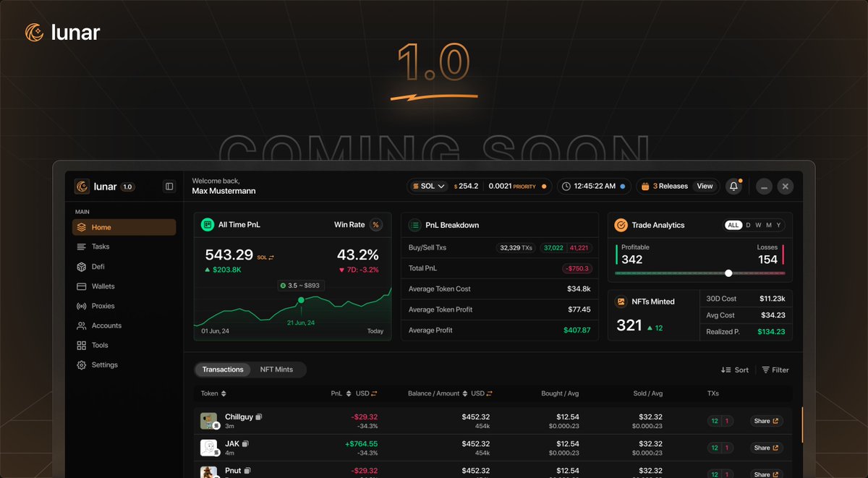
Task: Click the Tools grid icon
Action: pyautogui.click(x=81, y=346)
